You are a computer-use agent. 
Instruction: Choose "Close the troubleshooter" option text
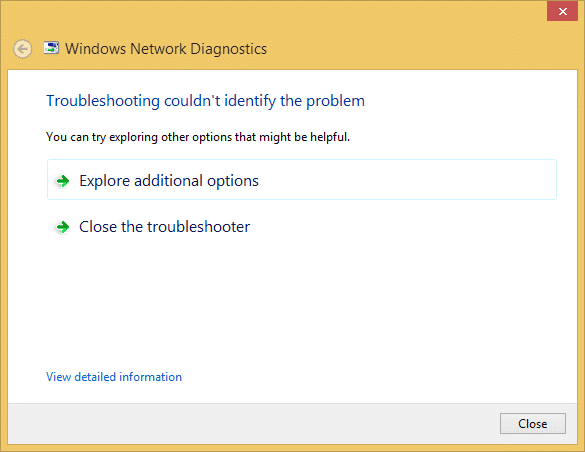[x=164, y=227]
